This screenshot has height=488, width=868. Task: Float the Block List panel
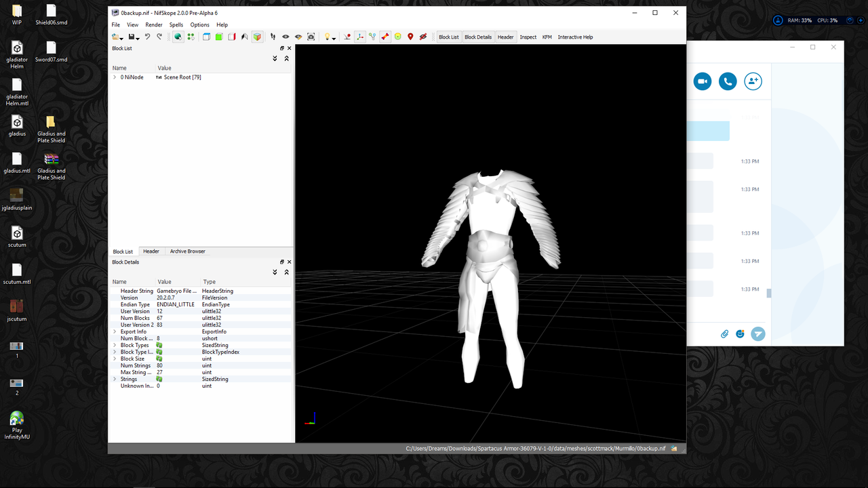pyautogui.click(x=282, y=48)
